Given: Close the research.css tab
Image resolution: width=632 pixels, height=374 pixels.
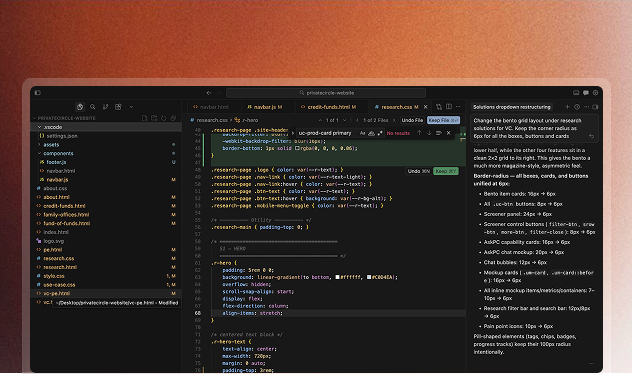Looking at the screenshot, I should click(x=425, y=107).
